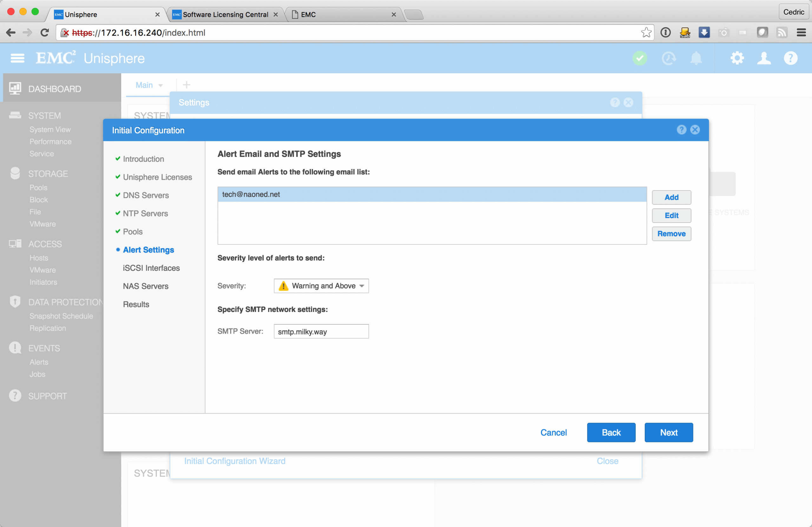Click the SMTP Server input field
Image resolution: width=812 pixels, height=527 pixels.
coord(321,332)
